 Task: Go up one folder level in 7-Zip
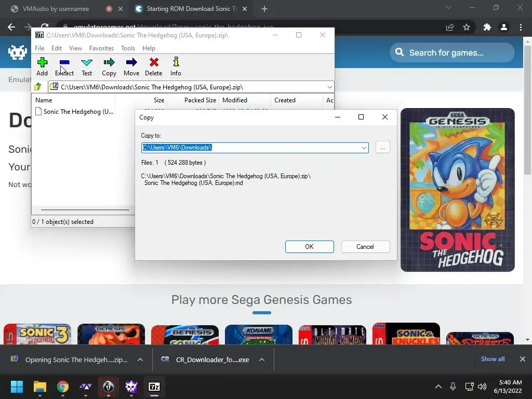tap(37, 87)
